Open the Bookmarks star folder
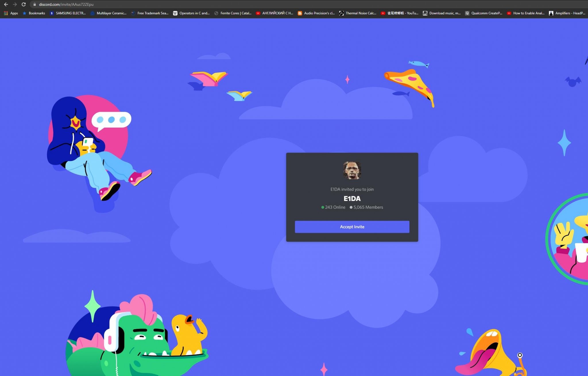 [x=34, y=13]
